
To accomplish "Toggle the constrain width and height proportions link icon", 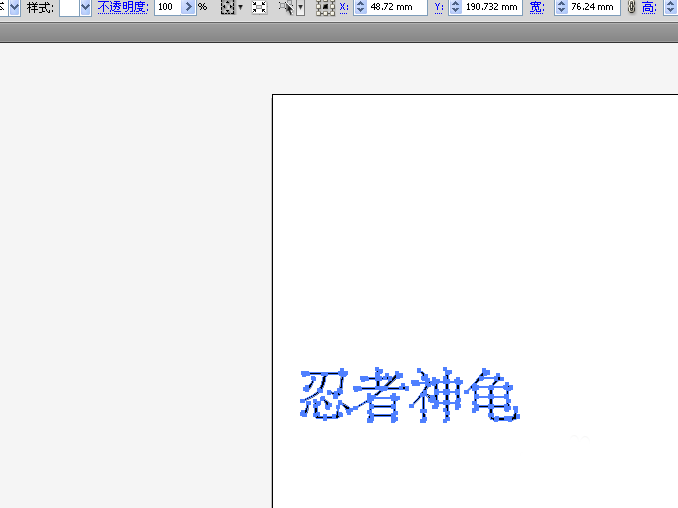I will point(632,7).
